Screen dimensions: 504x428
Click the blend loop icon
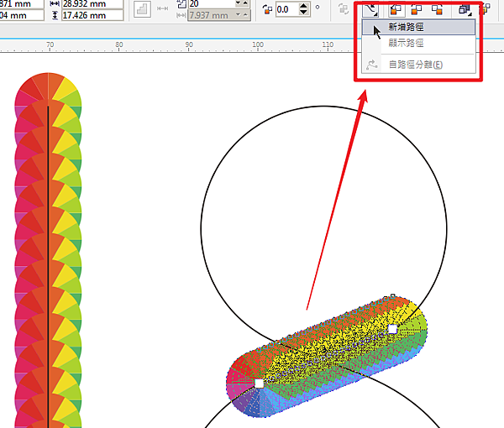coord(344,9)
